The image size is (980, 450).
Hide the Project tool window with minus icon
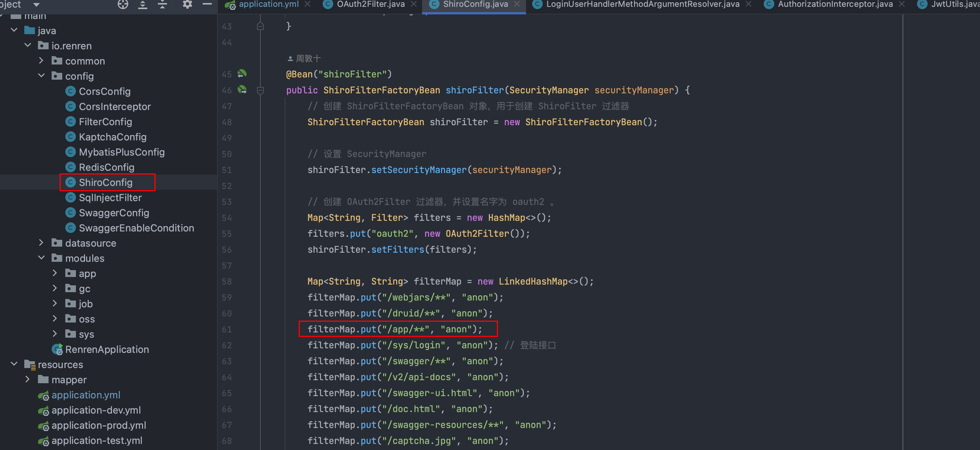point(207,4)
